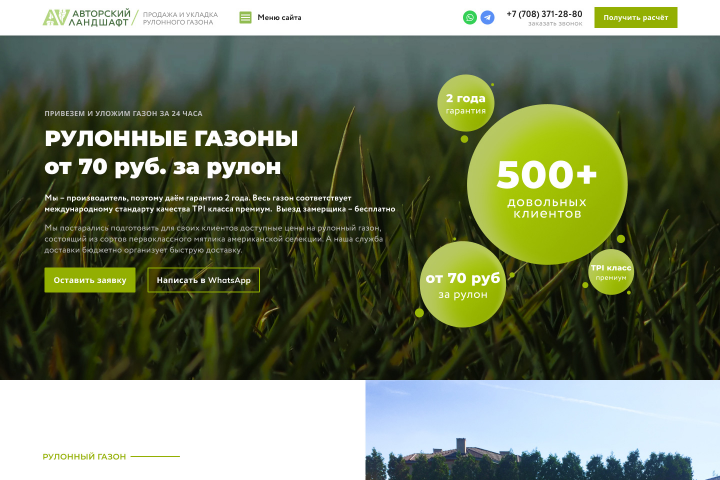This screenshot has width=720, height=480.
Task: Open the Меню сайта label
Action: coord(279,17)
